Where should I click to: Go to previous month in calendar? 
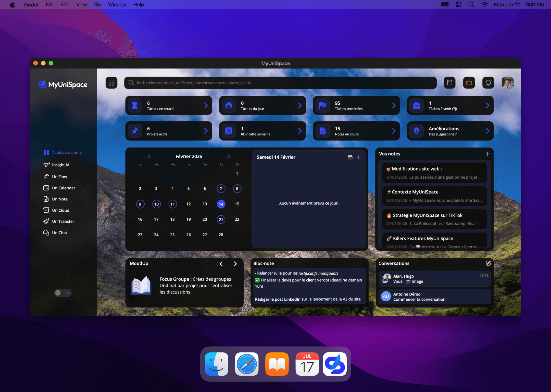tap(149, 156)
